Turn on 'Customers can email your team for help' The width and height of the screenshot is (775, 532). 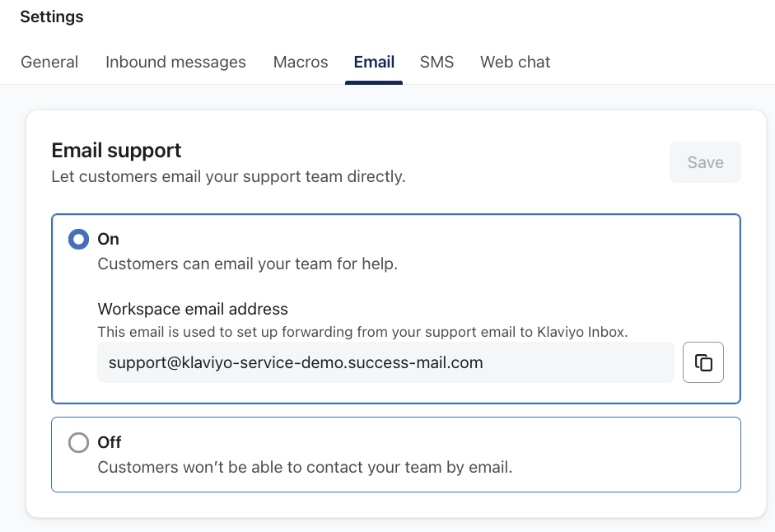[x=78, y=239]
